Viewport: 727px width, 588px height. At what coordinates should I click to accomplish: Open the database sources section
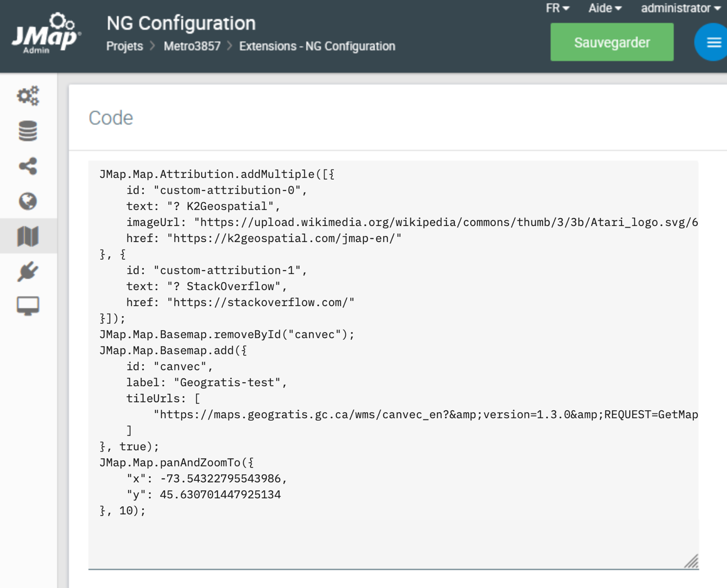28,131
